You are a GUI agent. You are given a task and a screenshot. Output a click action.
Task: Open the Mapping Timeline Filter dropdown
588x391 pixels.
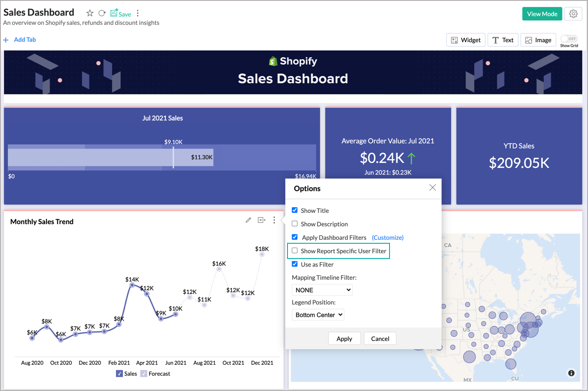pos(322,290)
